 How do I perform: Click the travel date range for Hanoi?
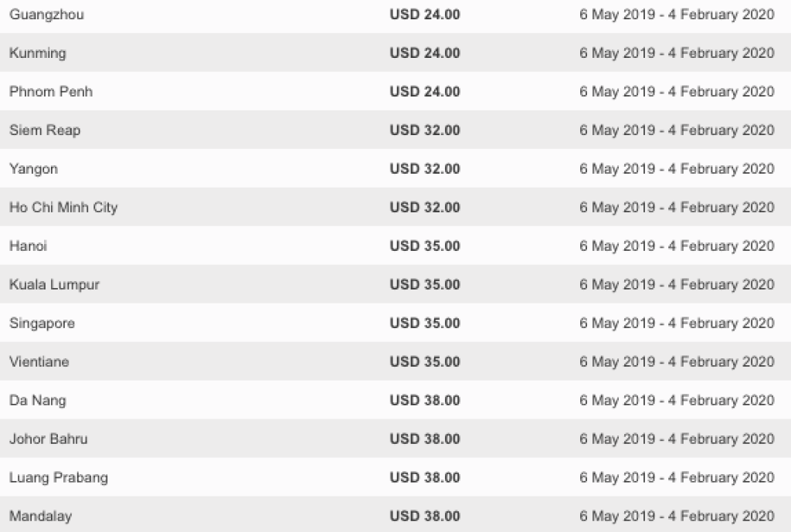(x=677, y=246)
